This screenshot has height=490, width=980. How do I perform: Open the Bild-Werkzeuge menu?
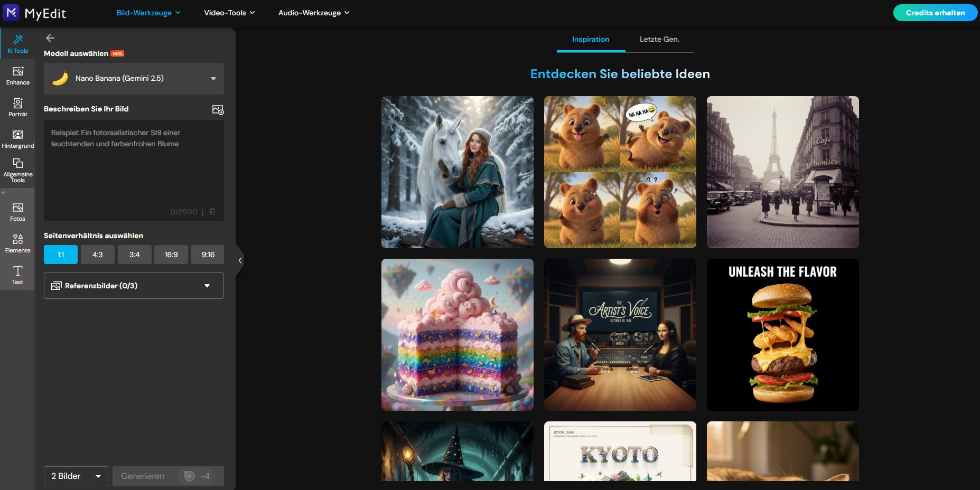(x=148, y=13)
